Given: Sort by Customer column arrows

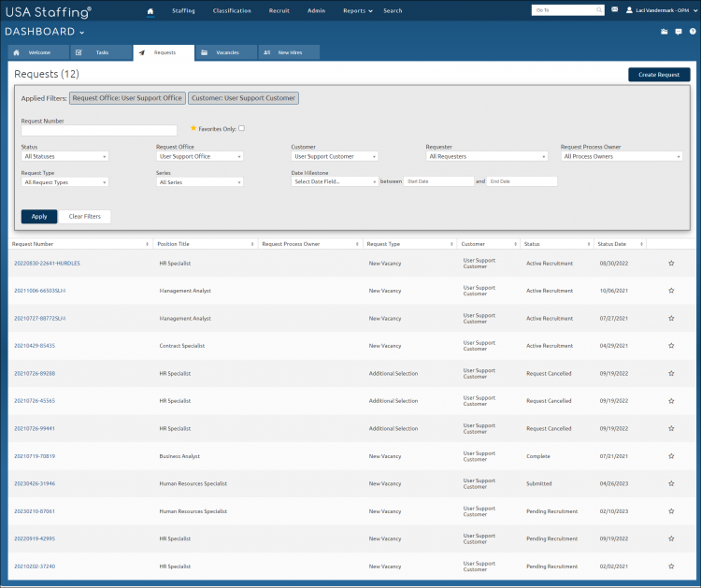Looking at the screenshot, I should click(515, 244).
